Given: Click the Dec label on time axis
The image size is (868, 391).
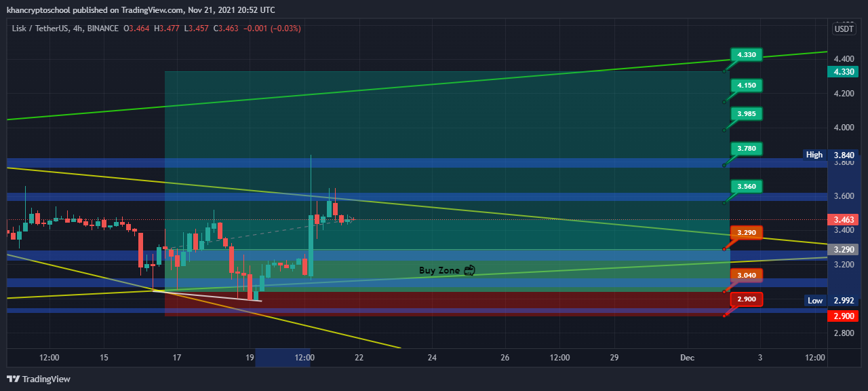Looking at the screenshot, I should coord(688,358).
